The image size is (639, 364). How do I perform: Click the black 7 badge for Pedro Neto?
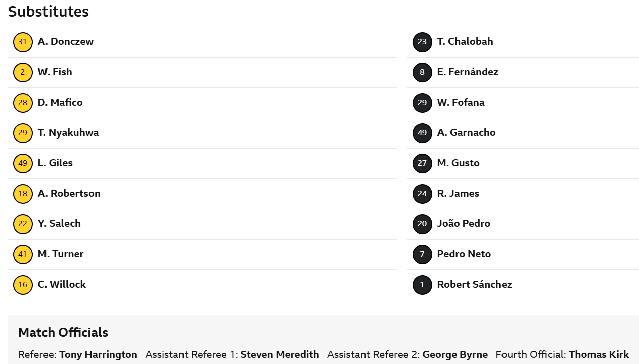pyautogui.click(x=422, y=254)
